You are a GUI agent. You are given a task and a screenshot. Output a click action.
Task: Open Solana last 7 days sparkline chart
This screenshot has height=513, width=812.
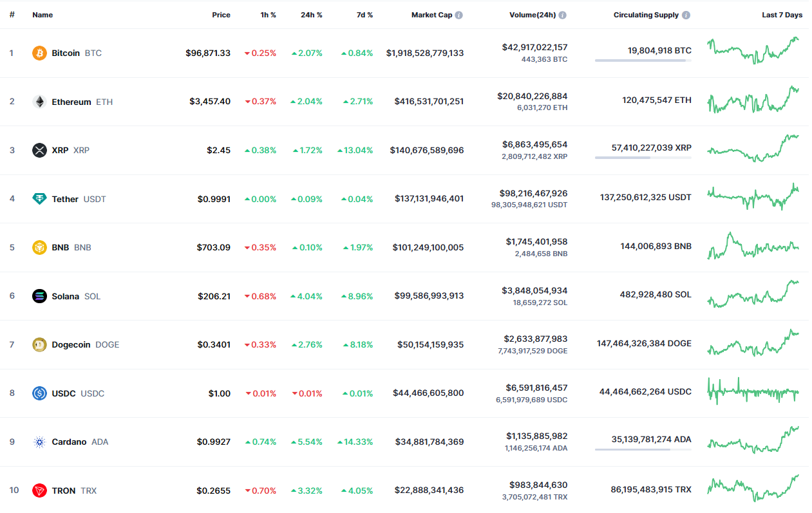pyautogui.click(x=753, y=294)
